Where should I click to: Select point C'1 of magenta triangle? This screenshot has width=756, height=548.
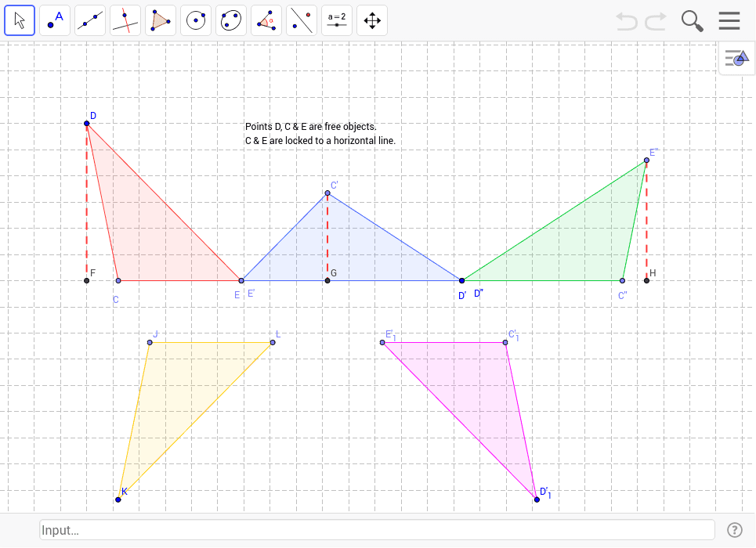505,343
